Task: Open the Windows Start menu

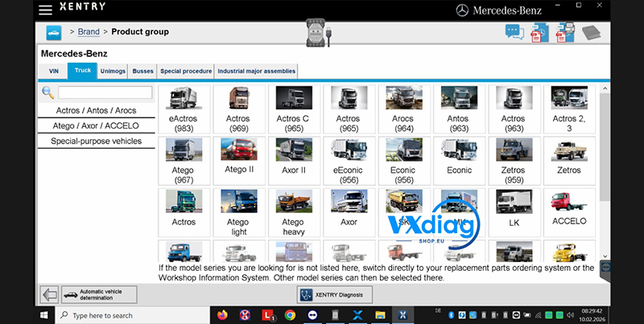Action: (44, 315)
